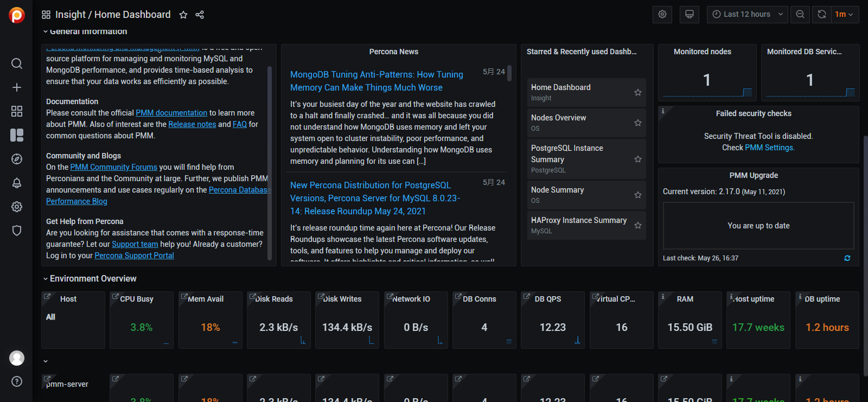Open the Last 12 hours time picker
868x402 pixels.
pyautogui.click(x=748, y=15)
